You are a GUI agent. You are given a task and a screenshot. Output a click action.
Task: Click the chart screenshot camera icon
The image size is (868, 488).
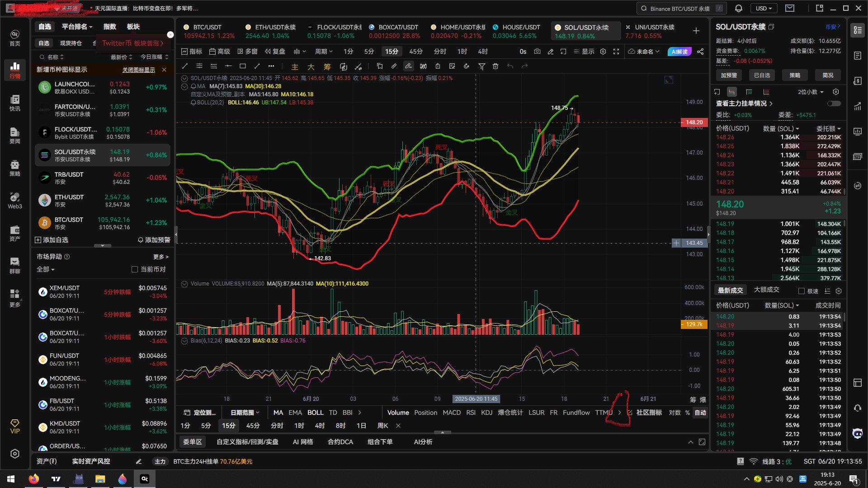(x=537, y=52)
